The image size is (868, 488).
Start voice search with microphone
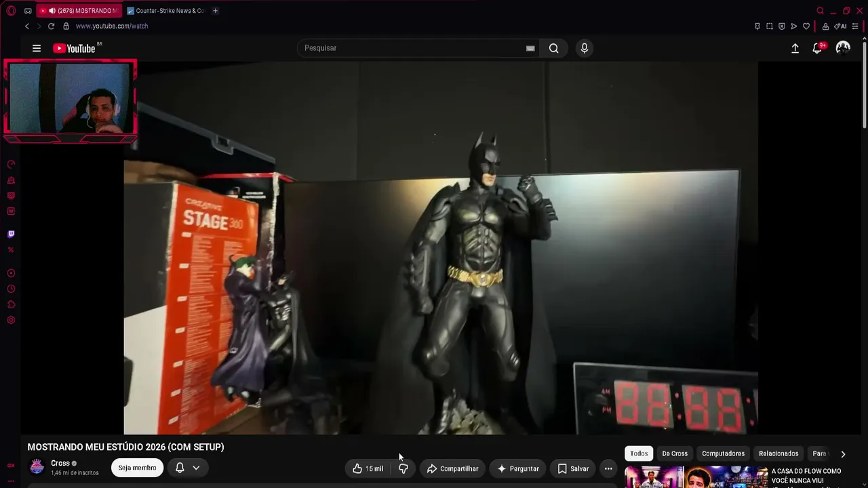[585, 48]
